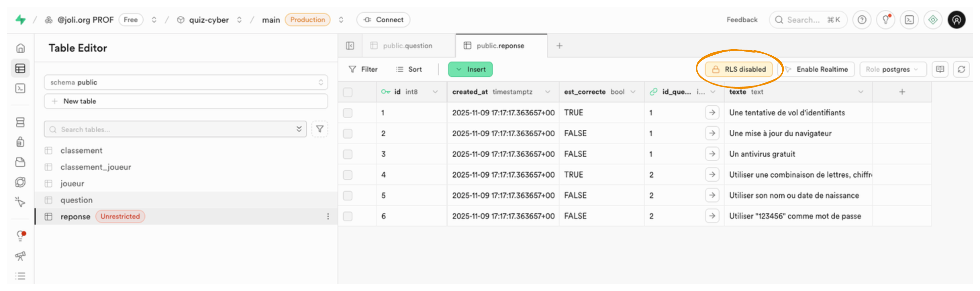Collapse the side panel with toggle icon
Viewport: 980px width, 291px height.
(x=350, y=46)
